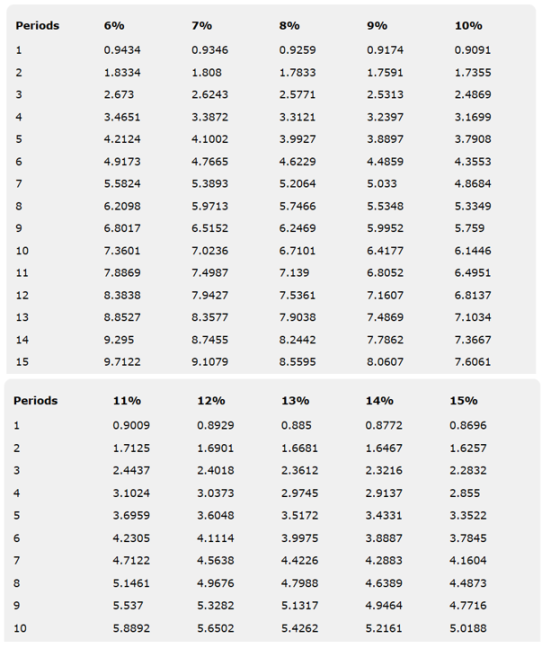560x657 pixels.
Task: Select value 5.8892 under 11%
Action: (131, 628)
